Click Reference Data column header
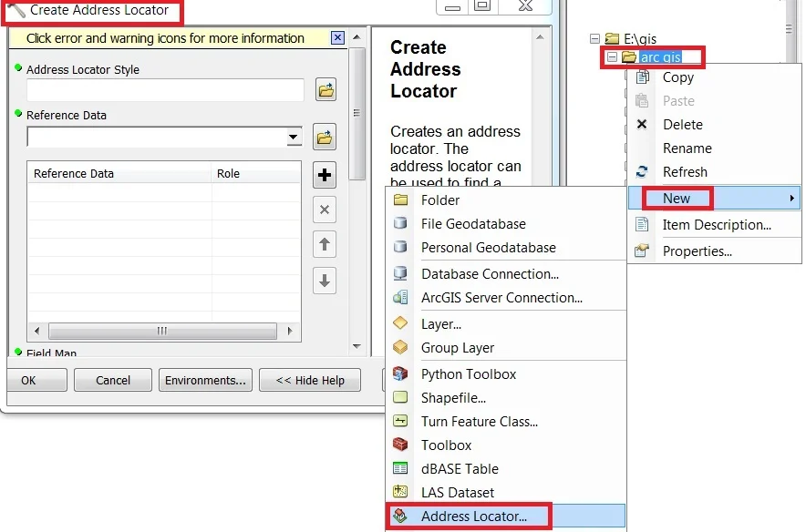 click(x=119, y=174)
